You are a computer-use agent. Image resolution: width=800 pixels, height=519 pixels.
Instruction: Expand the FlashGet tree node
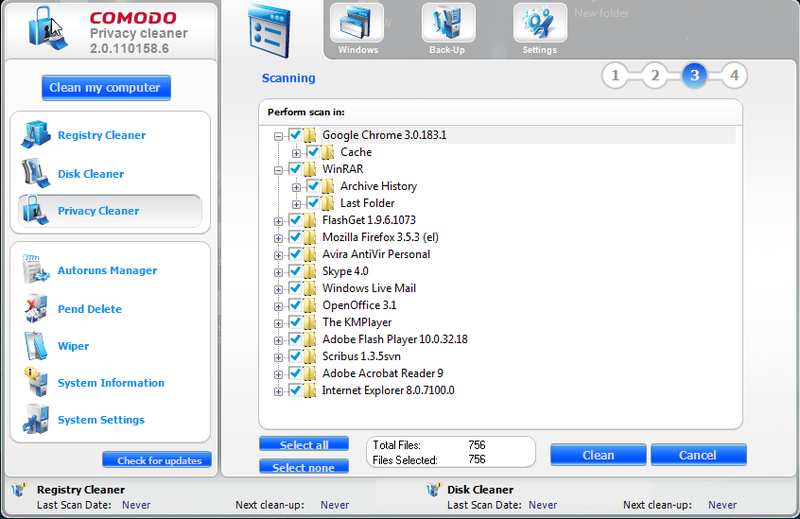point(278,221)
